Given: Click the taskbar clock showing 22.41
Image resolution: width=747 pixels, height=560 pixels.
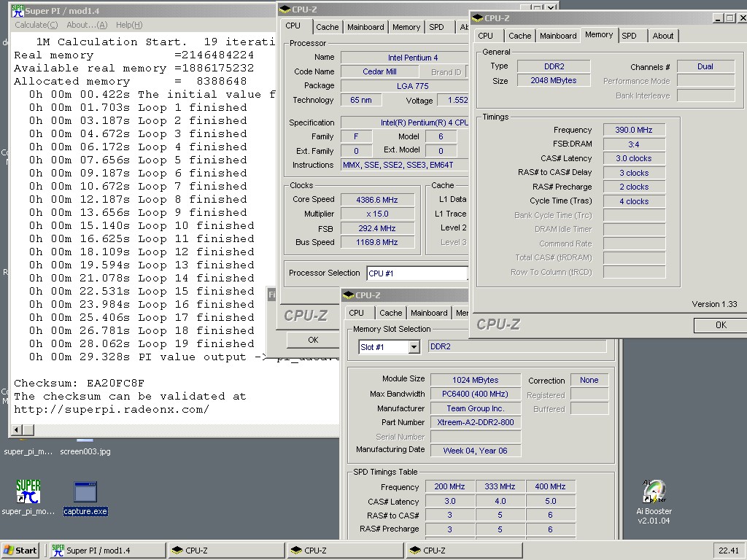Looking at the screenshot, I should [x=729, y=551].
